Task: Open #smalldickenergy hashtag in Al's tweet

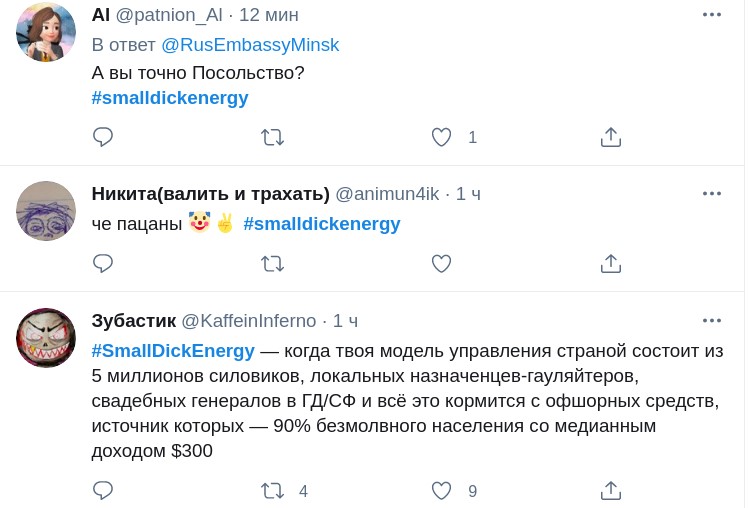Action: coord(170,98)
